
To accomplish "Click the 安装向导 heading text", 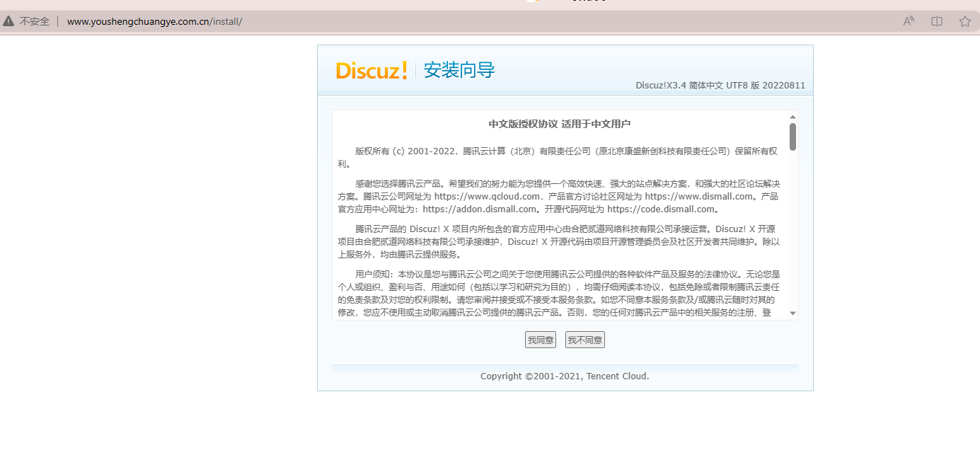I will click(459, 70).
